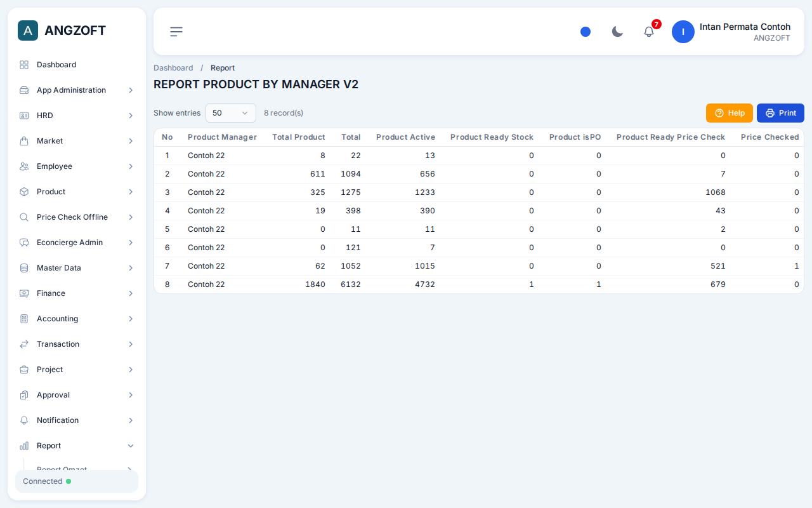Click the Project briefcase icon
This screenshot has height=508, width=812.
click(x=24, y=370)
